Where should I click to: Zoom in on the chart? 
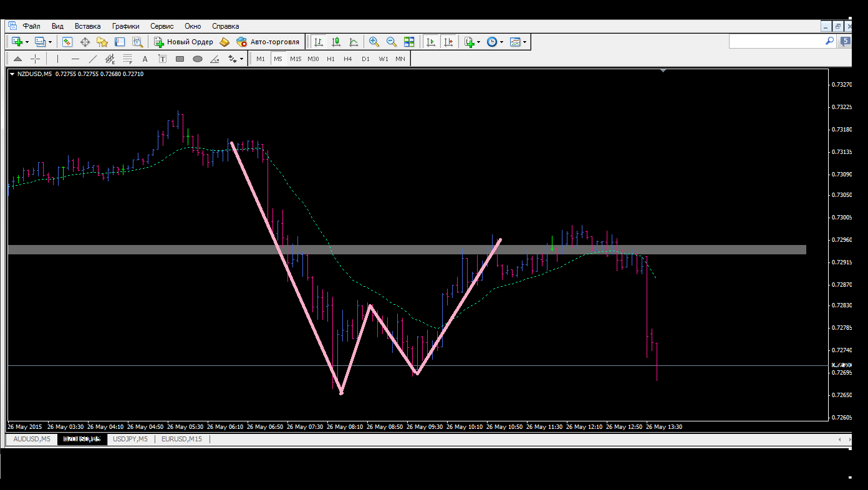(x=374, y=42)
